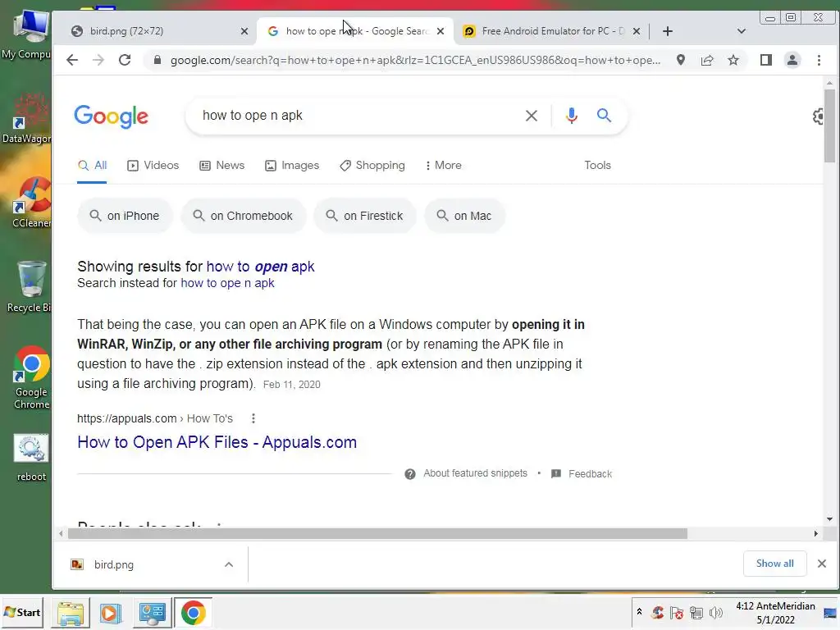Screen dimensions: 840x630
Task: Select the reboot desktop shortcut
Action: tap(31, 458)
